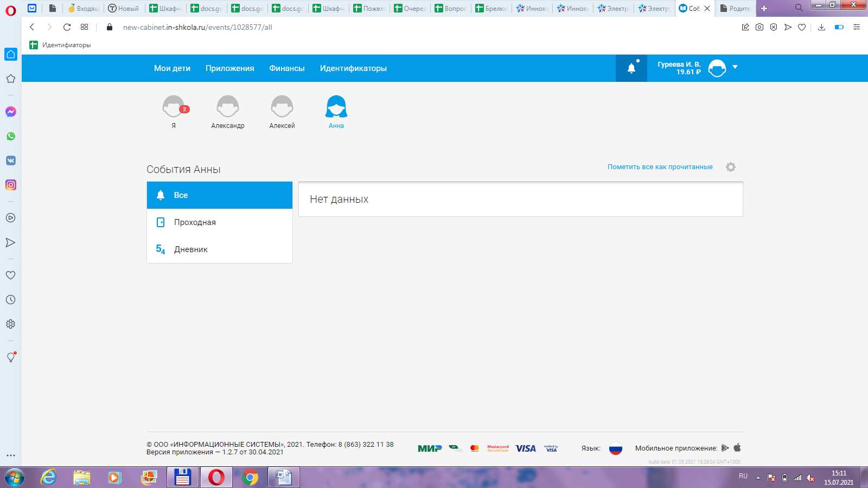Select Александр's avatar
The width and height of the screenshot is (868, 488).
[x=228, y=106]
